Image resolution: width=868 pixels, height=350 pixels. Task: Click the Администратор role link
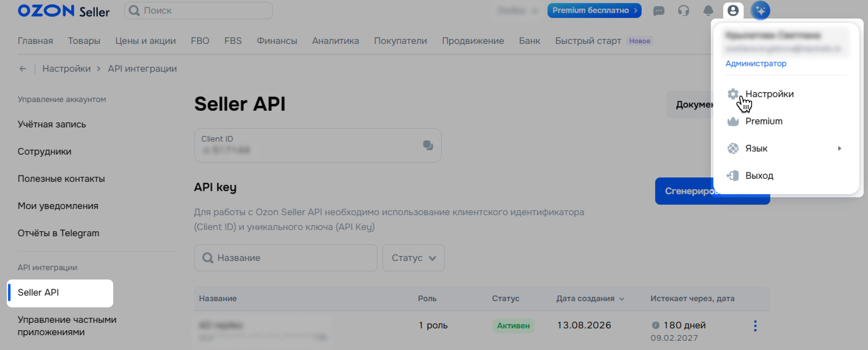pyautogui.click(x=756, y=63)
